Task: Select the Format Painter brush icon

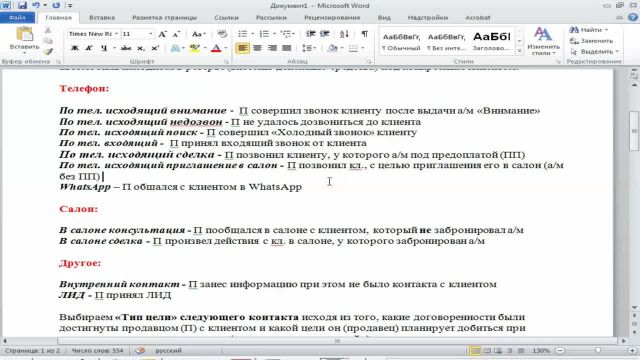Action: tap(48, 52)
